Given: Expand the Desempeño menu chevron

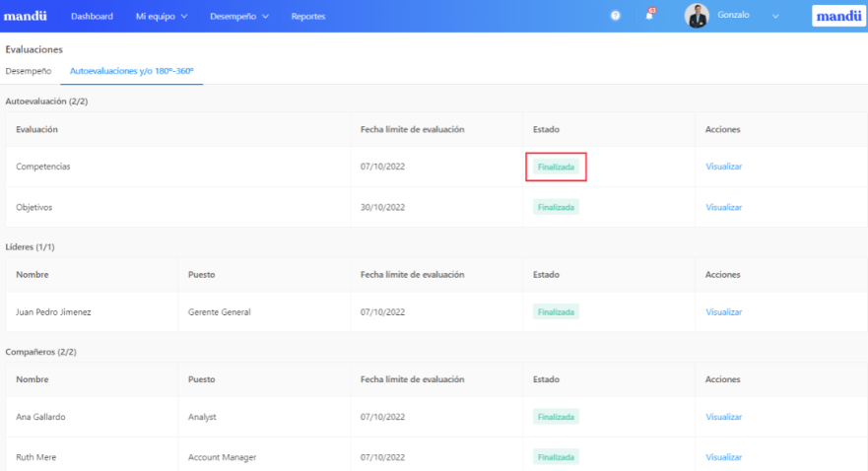Looking at the screenshot, I should click(265, 17).
